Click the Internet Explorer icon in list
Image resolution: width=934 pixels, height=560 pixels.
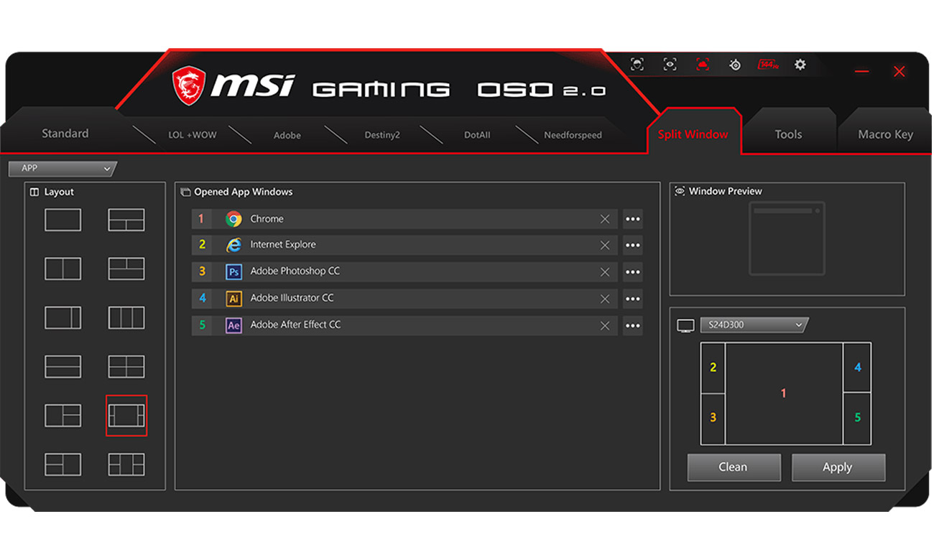(233, 245)
